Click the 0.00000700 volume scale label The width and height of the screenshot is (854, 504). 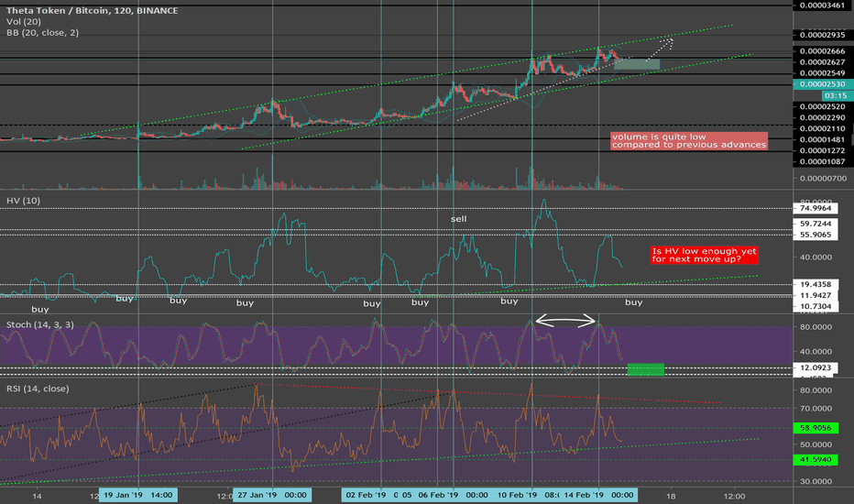point(823,178)
